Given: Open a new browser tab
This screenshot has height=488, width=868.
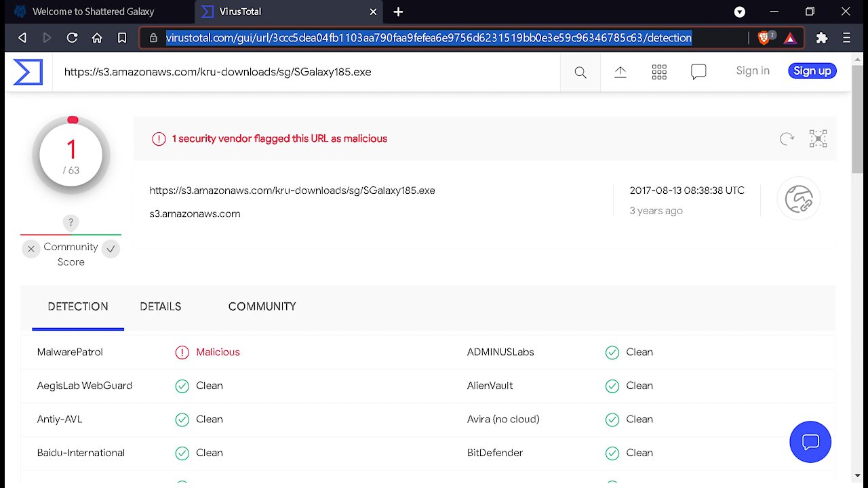Looking at the screenshot, I should (398, 12).
